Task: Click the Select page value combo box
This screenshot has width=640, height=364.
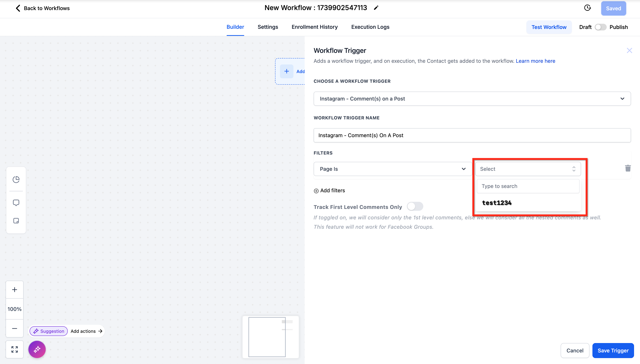Action: (528, 169)
